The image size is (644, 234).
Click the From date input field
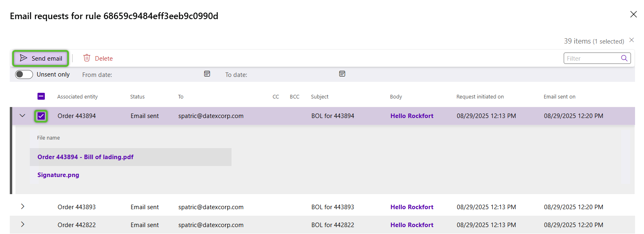[x=157, y=74]
